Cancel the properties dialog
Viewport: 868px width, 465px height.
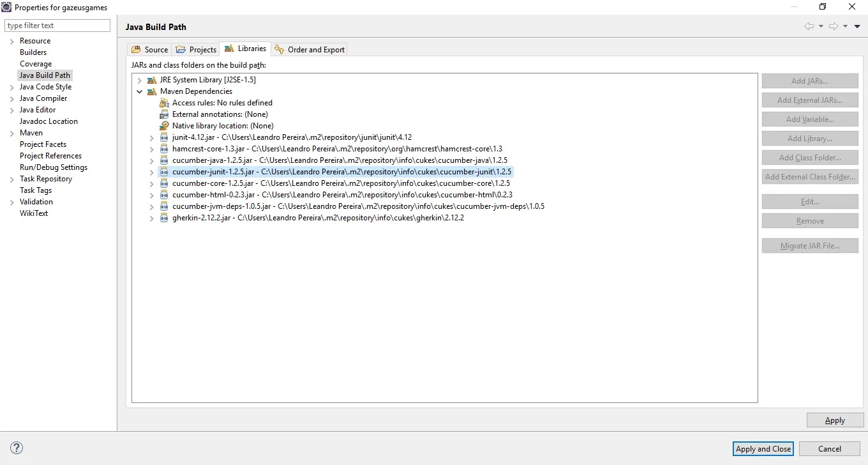pos(830,448)
